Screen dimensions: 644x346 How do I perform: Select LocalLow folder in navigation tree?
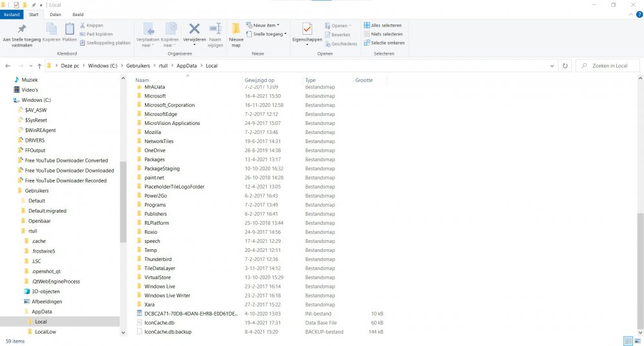pos(46,332)
